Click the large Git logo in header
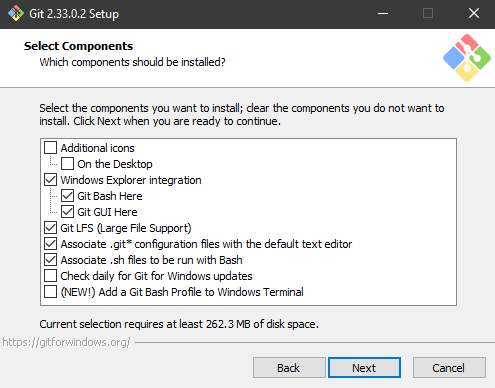495x388 pixels. tap(467, 58)
